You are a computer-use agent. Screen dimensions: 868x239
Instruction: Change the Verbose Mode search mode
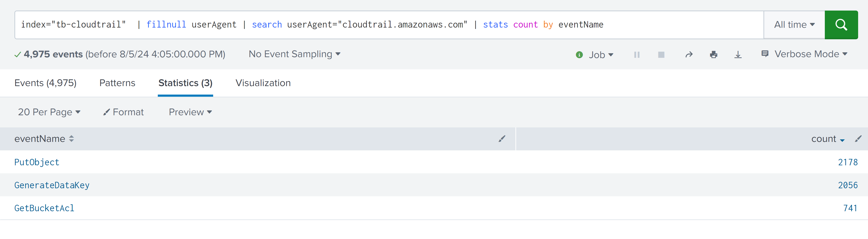(806, 54)
